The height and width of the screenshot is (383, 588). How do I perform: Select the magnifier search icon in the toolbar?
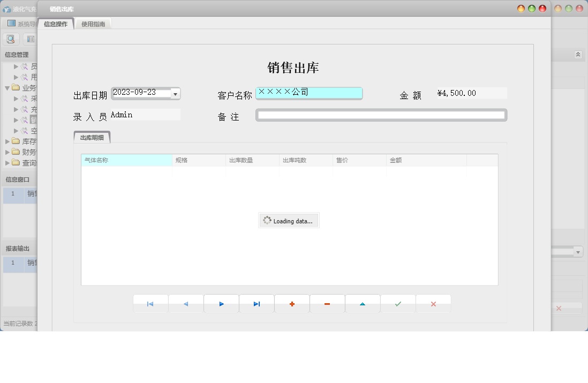11,39
